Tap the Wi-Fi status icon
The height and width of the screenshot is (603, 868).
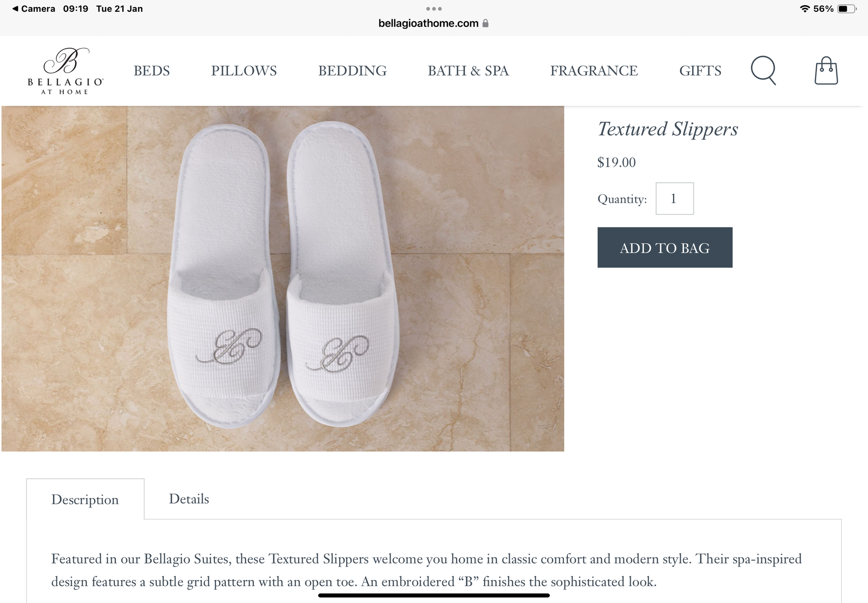point(805,9)
